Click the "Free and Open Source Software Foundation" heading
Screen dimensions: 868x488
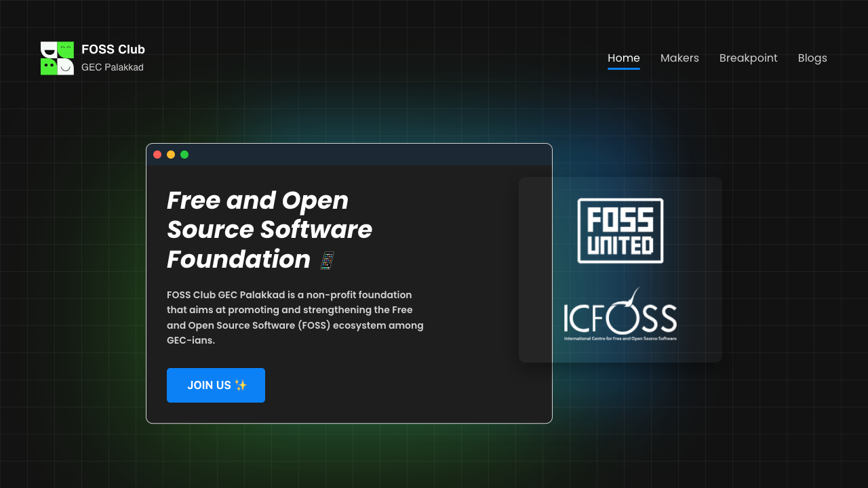click(270, 230)
